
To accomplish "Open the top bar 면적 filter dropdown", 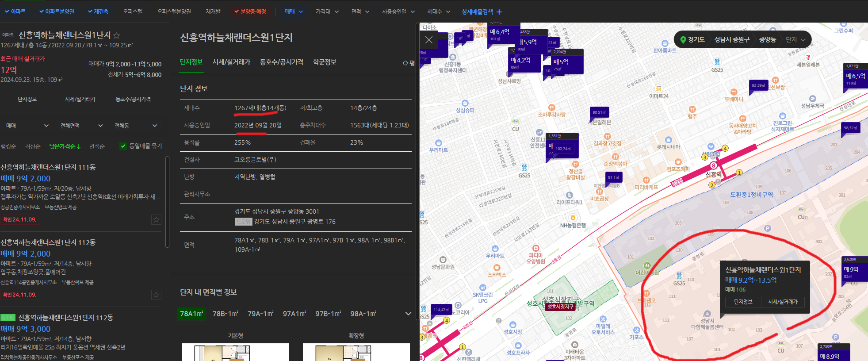I will 360,12.
